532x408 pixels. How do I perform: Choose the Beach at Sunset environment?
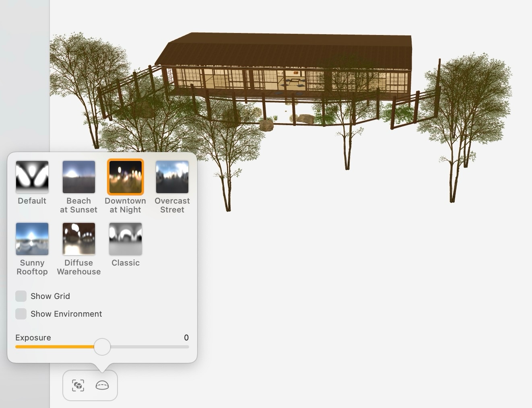point(79,177)
